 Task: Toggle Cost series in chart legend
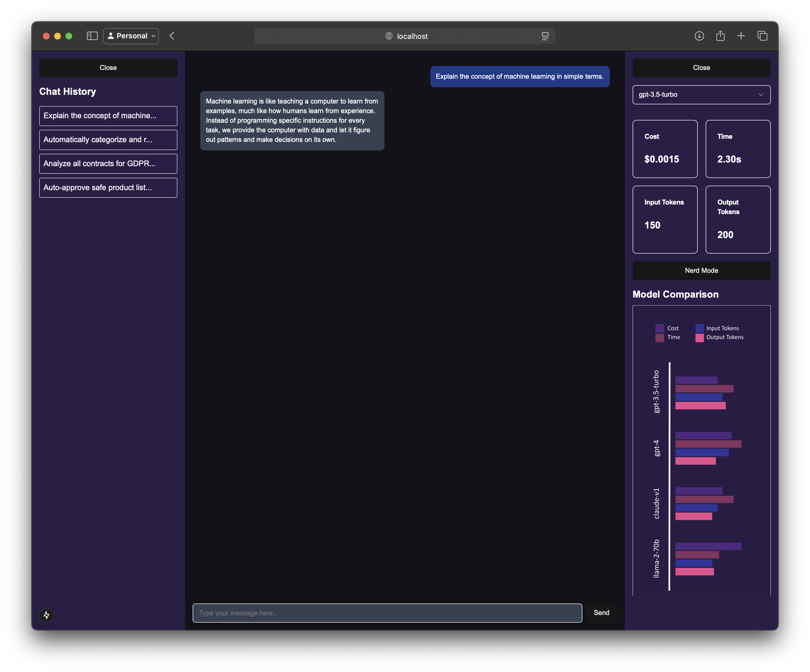(672, 328)
